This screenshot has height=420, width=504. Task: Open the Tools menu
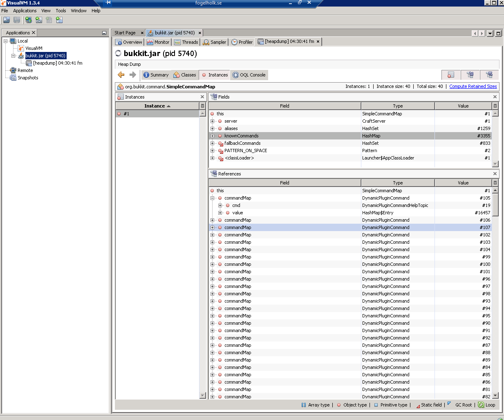point(61,11)
